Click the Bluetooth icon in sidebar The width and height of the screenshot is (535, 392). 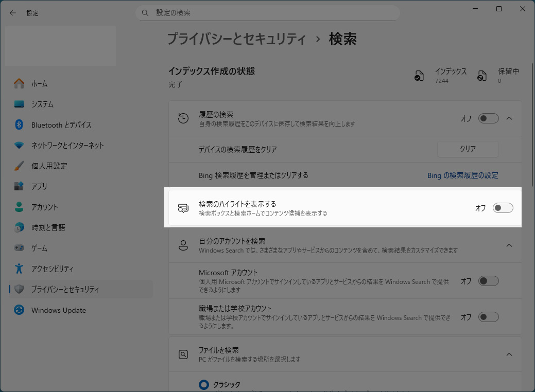19,124
